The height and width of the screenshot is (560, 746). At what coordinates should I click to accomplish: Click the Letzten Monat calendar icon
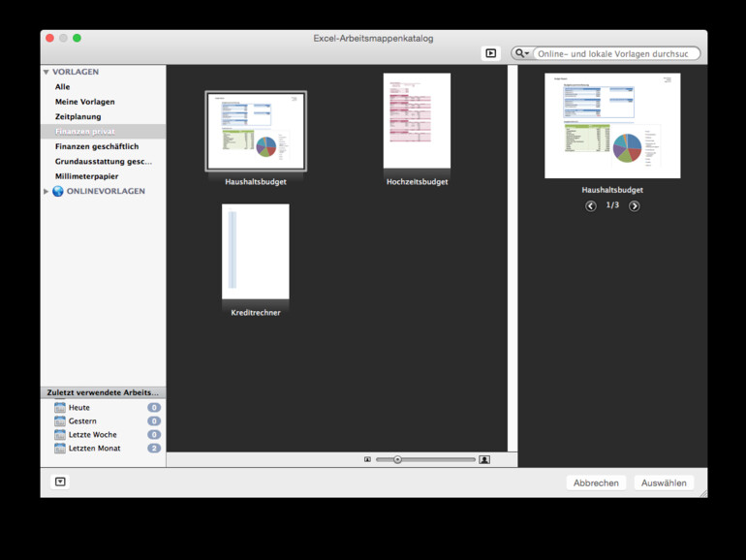coord(59,449)
